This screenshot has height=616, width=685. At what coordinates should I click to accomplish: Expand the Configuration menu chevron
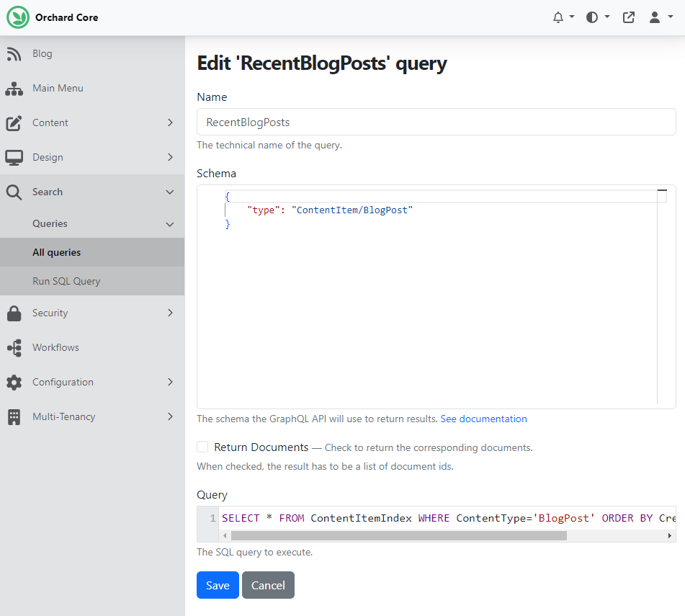coord(170,383)
